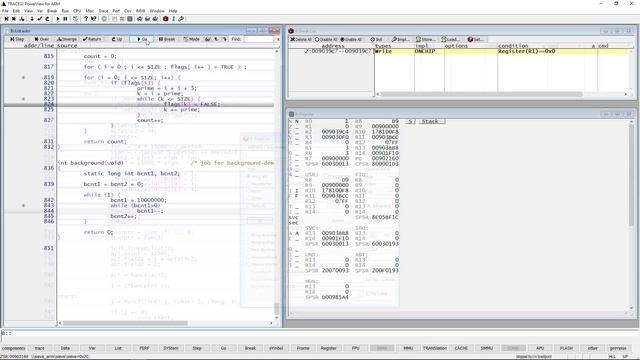Click the single step icon in main toolbar
The width and height of the screenshot is (640, 360).
pos(7,19)
